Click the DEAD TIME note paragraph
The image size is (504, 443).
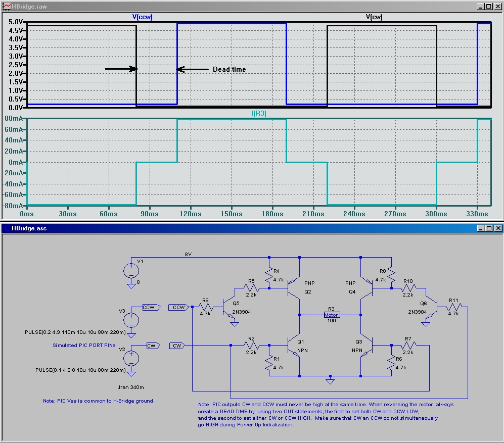[326, 414]
